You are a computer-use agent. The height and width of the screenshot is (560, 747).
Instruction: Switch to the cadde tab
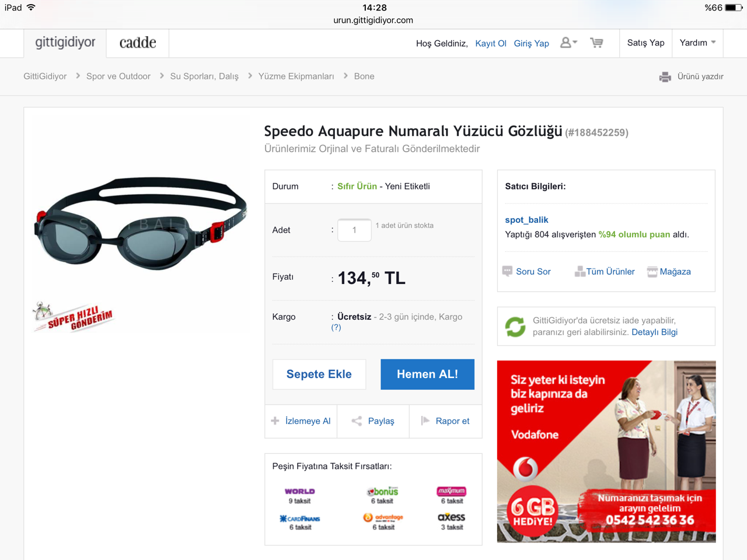pos(138,43)
